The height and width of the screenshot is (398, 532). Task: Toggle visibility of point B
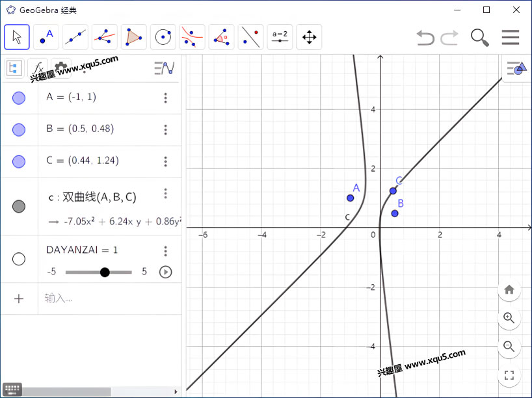(x=19, y=129)
